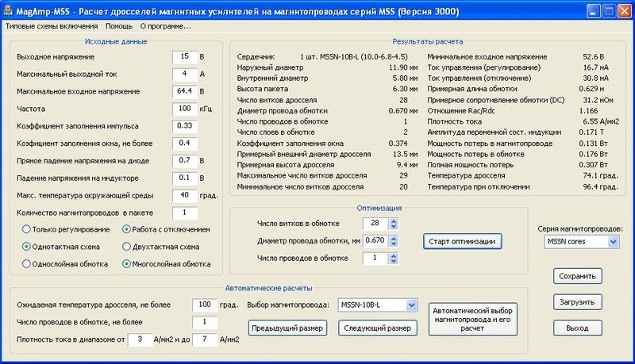Focus the Частота кГц input field

[x=185, y=109]
